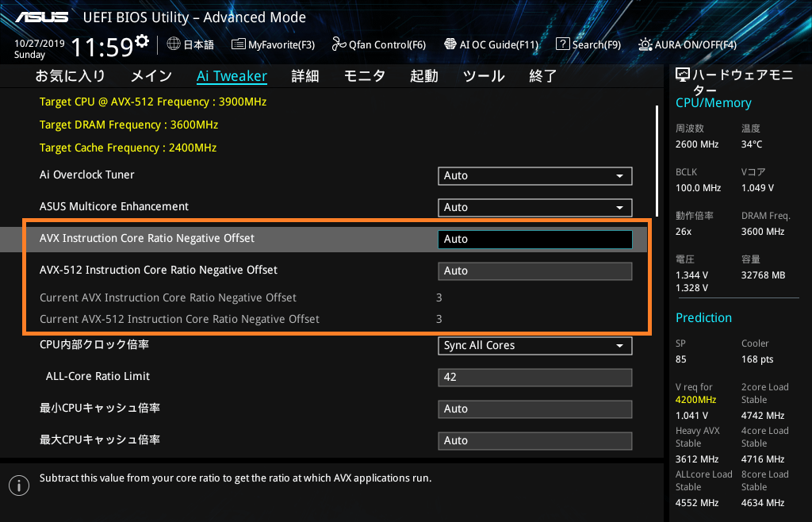Click the settings gear next to the clock
812x522 pixels.
141,41
